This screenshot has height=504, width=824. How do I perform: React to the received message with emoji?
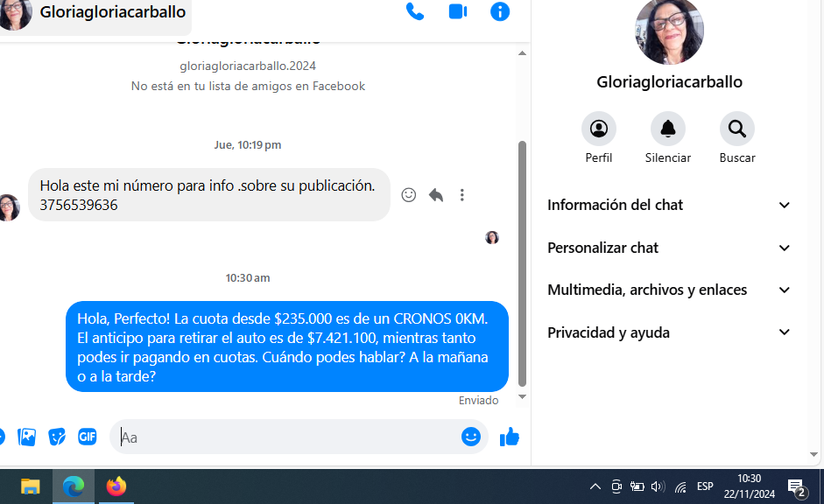(408, 195)
